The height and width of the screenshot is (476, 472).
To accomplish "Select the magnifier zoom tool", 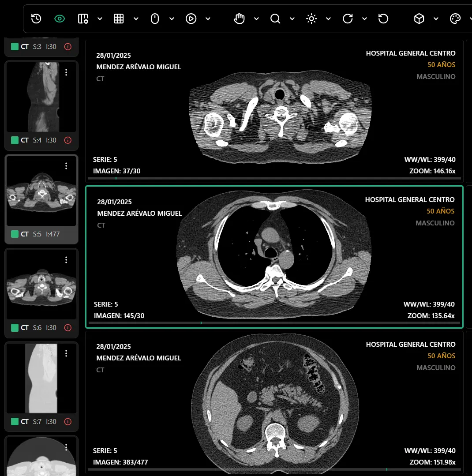I will pos(275,19).
